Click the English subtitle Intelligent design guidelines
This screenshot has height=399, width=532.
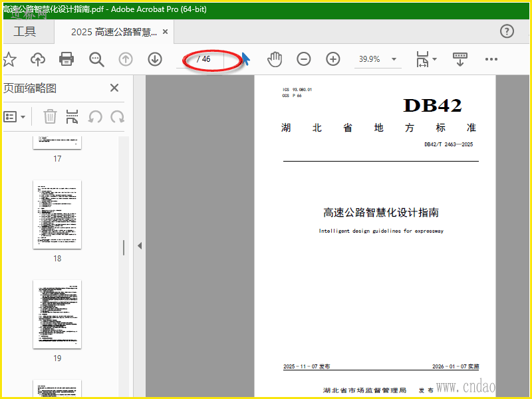pyautogui.click(x=381, y=231)
